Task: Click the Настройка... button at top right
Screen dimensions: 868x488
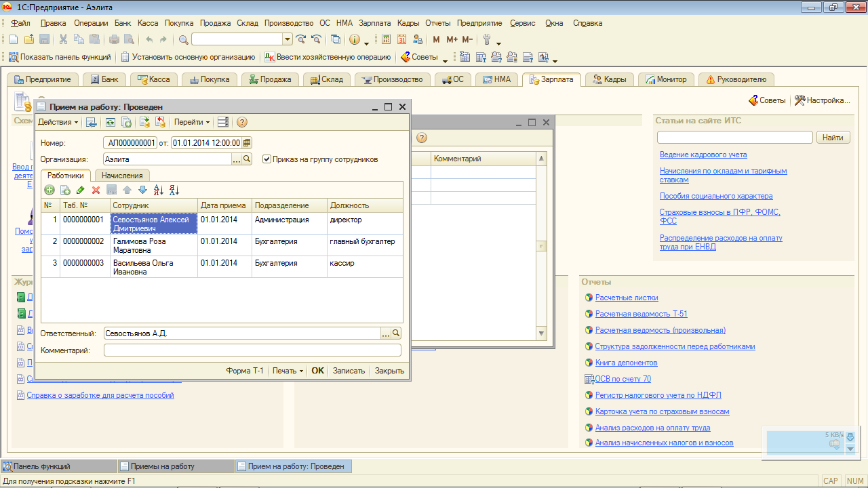Action: click(x=822, y=100)
